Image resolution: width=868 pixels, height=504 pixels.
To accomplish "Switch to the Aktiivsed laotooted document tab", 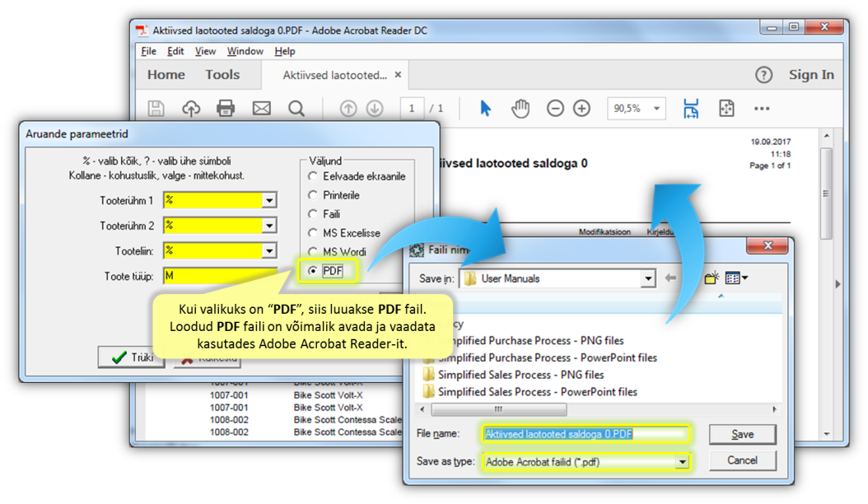I will (x=334, y=75).
